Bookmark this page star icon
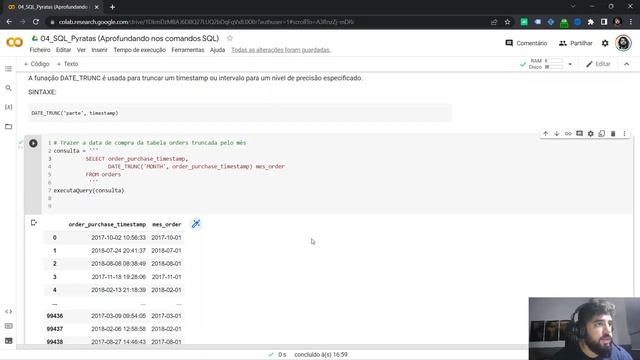The height and width of the screenshot is (360, 640). click(507, 22)
